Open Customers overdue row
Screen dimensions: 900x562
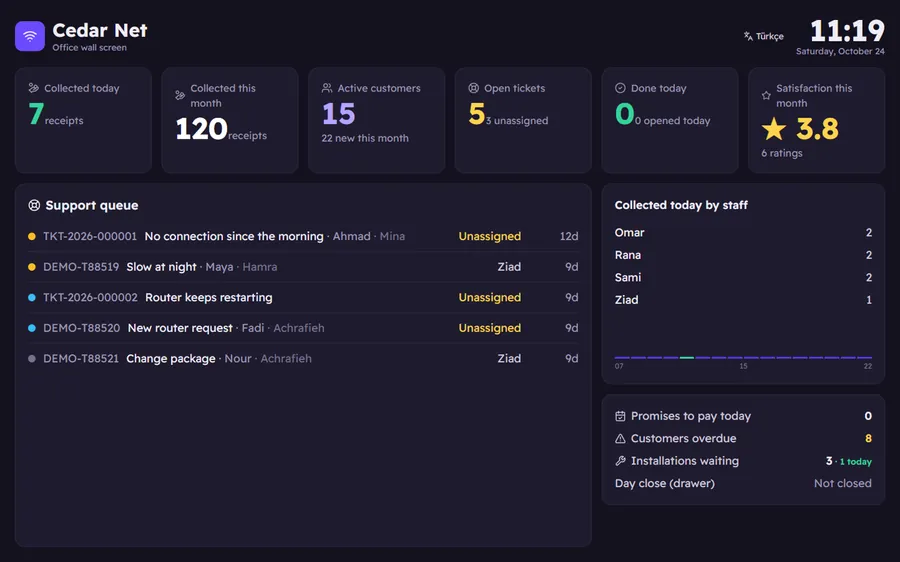(743, 439)
